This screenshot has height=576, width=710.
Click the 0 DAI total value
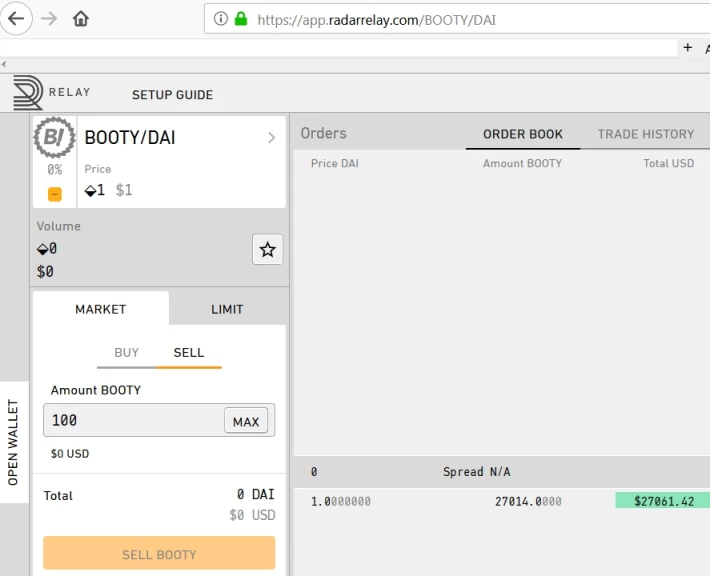255,494
